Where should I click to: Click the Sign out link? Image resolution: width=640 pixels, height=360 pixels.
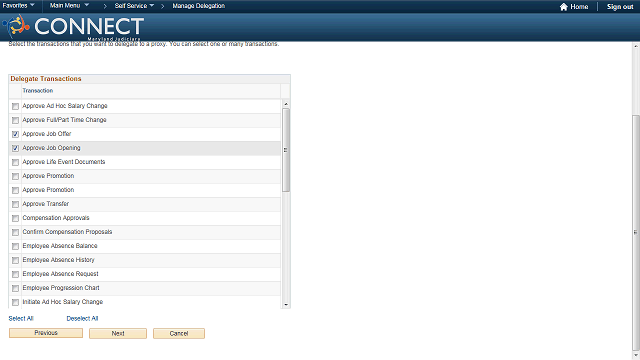click(620, 7)
